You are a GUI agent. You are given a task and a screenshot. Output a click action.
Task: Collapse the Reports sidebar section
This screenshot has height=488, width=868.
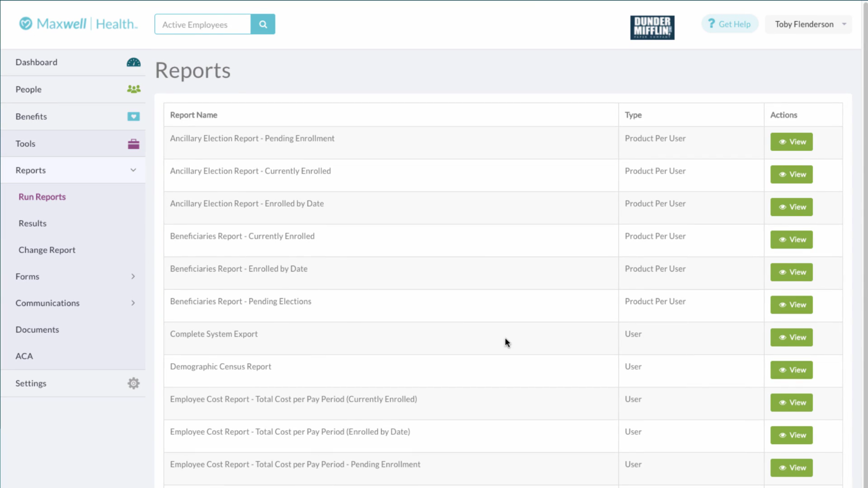click(133, 170)
